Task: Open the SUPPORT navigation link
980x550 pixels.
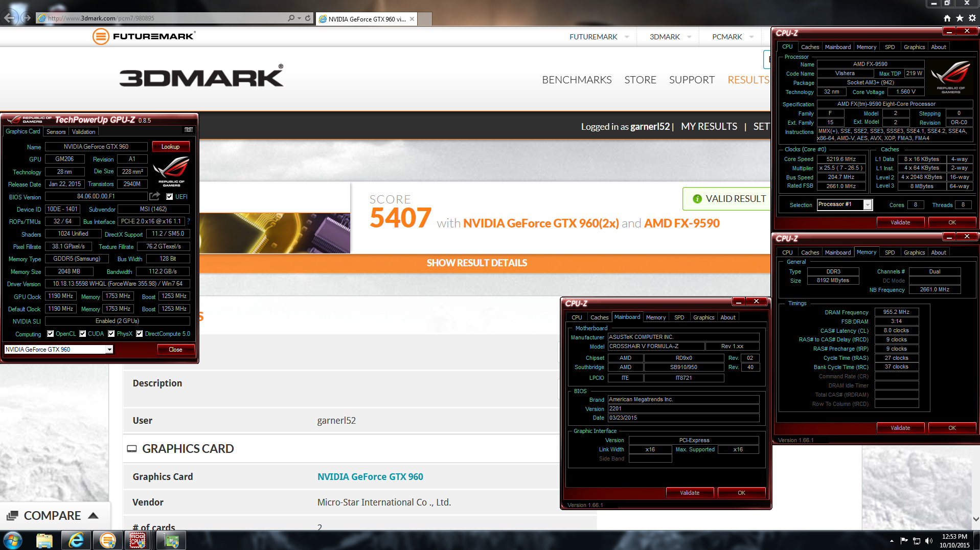Action: [692, 80]
